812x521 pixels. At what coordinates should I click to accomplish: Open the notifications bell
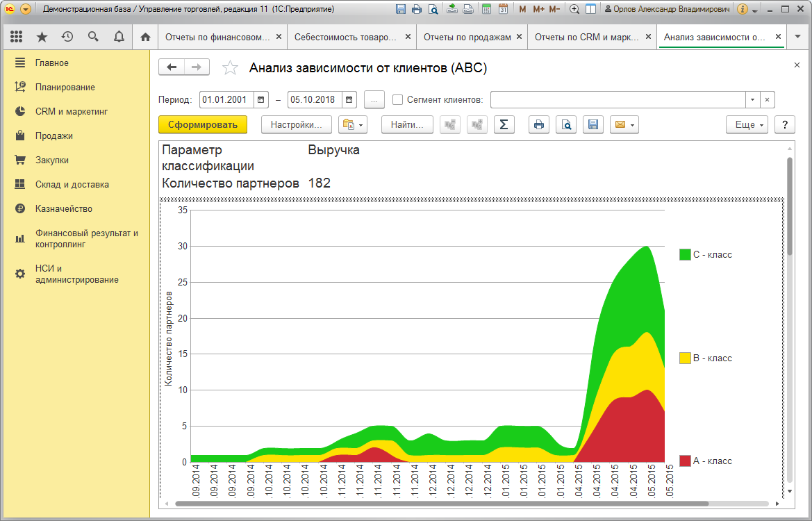(x=119, y=37)
